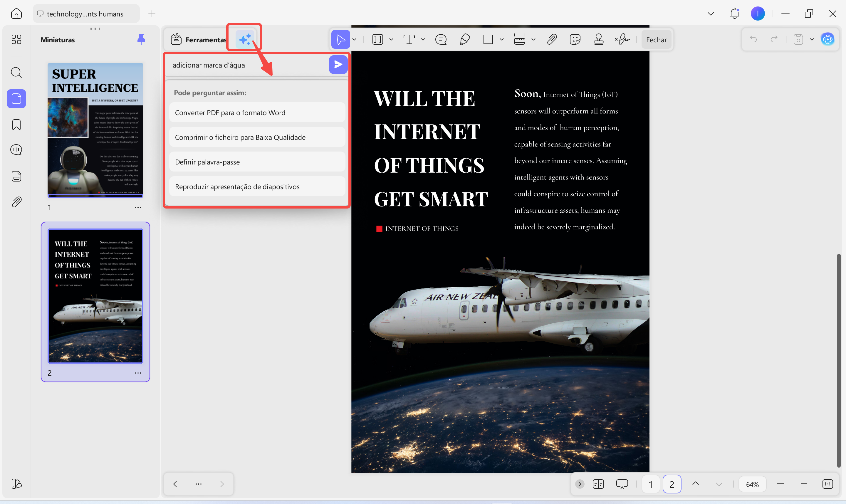Expand the Shape tool dropdown
Viewport: 846px width, 504px height.
502,39
